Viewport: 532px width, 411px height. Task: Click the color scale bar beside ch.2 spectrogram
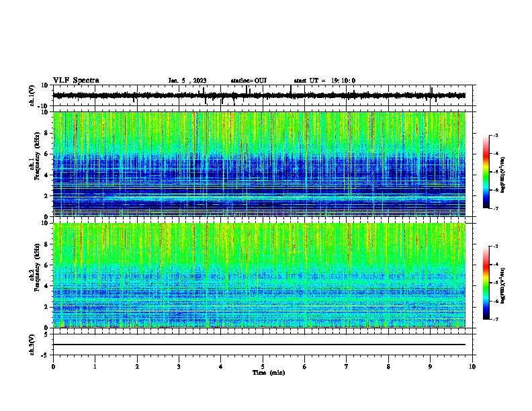coord(486,283)
